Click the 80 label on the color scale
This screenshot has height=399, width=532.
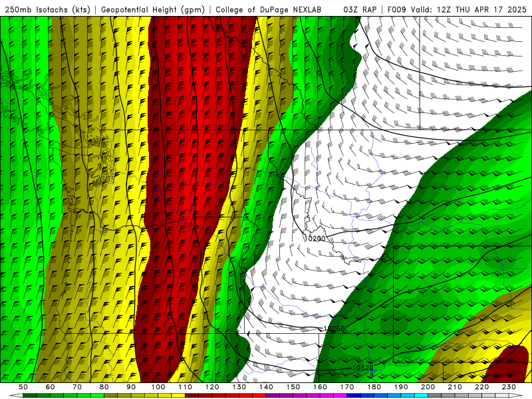[104, 387]
